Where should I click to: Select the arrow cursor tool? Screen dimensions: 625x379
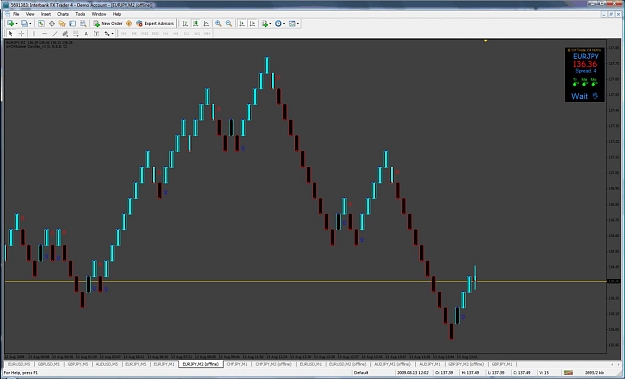coord(11,33)
